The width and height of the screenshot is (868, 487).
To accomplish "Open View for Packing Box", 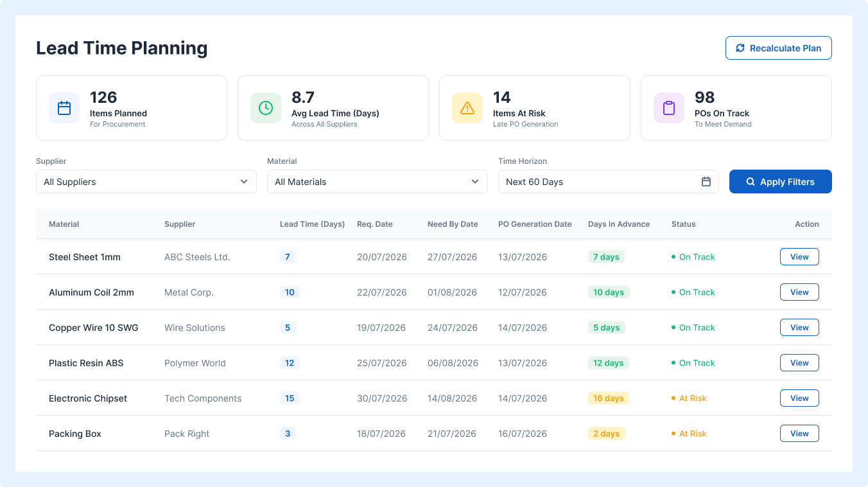I will (x=799, y=434).
